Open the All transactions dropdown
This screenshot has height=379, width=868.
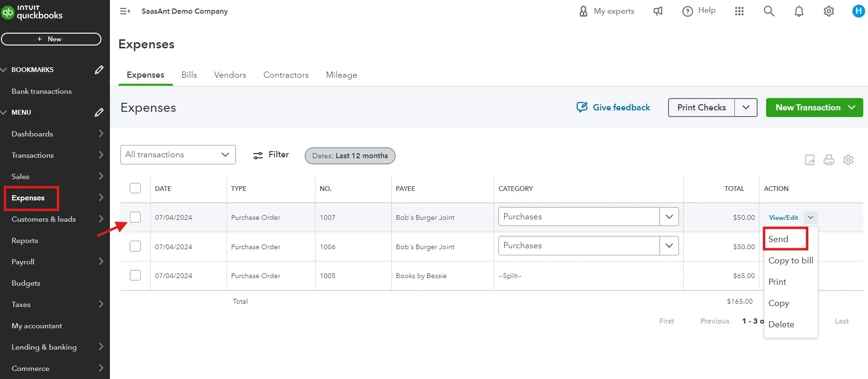tap(178, 154)
